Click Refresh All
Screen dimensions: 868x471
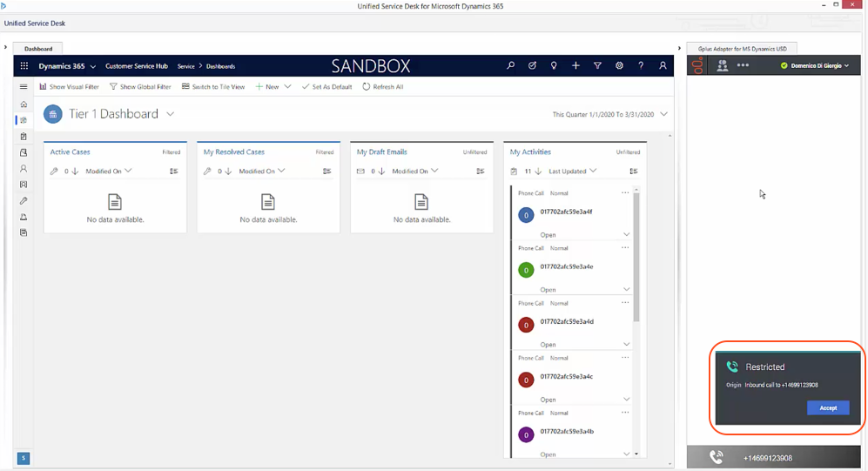pyautogui.click(x=383, y=86)
